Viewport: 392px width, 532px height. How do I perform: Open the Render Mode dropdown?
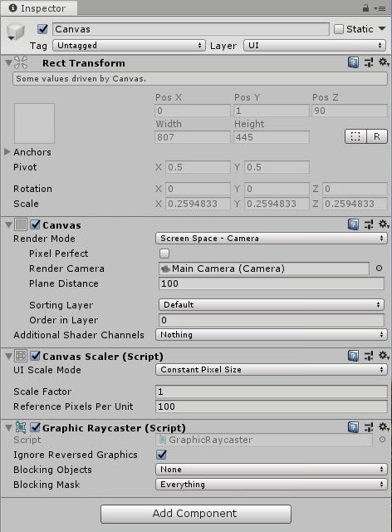(x=272, y=239)
